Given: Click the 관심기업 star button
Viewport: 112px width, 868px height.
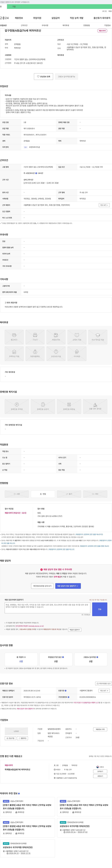Looking at the screenshot, I should point(10,738).
